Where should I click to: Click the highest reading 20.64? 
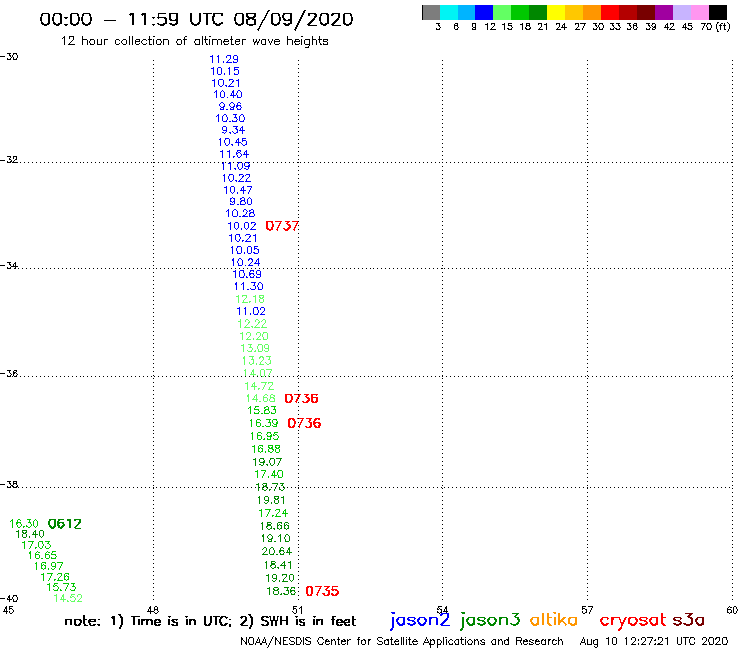tap(277, 551)
